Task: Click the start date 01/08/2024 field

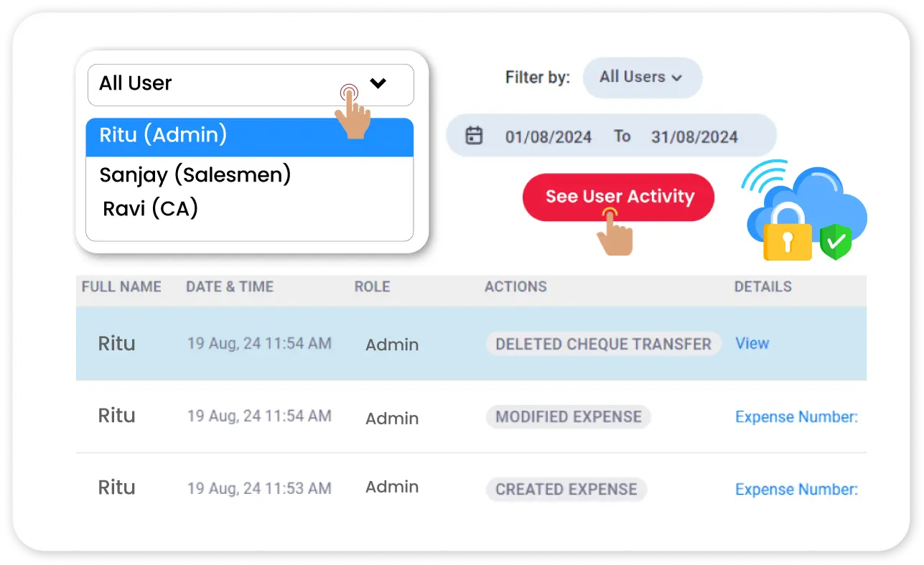Action: 549,136
